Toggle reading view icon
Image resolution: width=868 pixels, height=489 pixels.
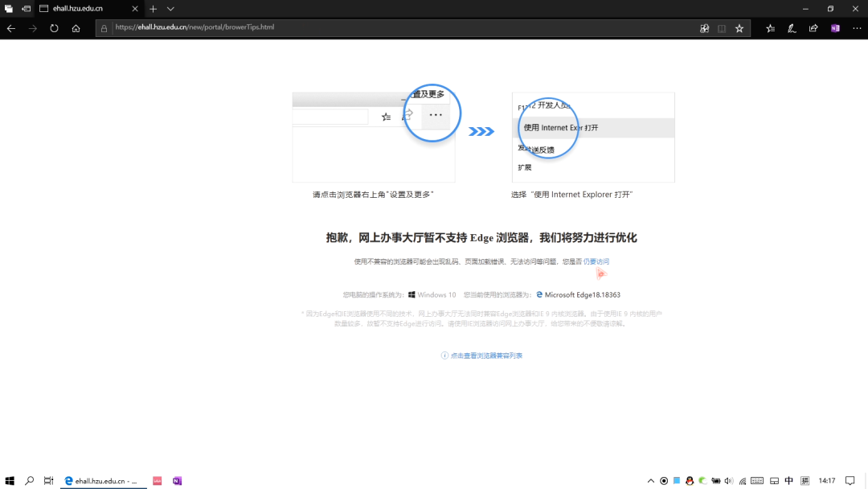coord(722,28)
